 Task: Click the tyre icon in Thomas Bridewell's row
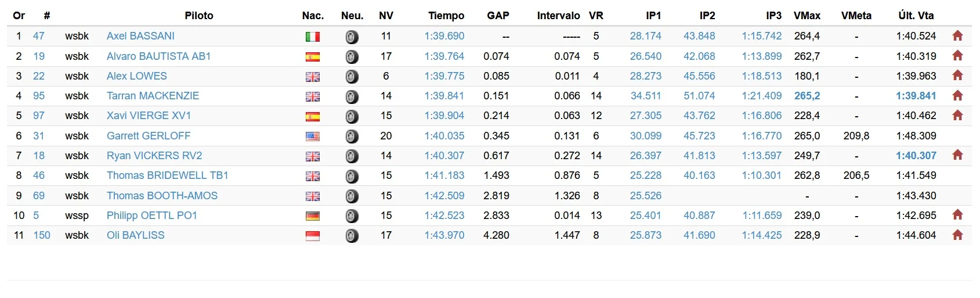[x=352, y=176]
